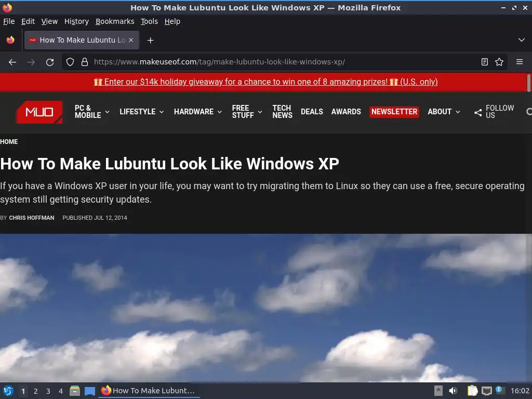Select the How To Make Lubuntu tab
This screenshot has height=399, width=532.
(82, 40)
